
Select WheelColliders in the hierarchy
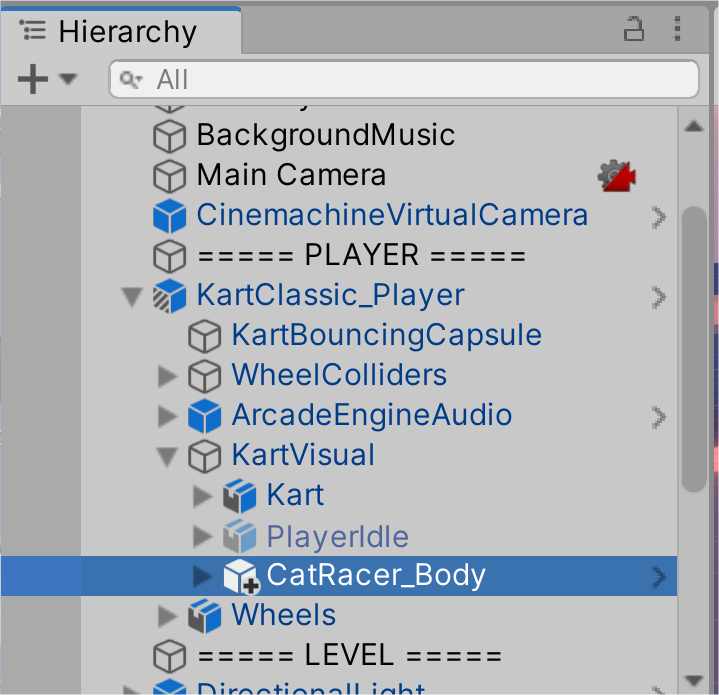point(339,375)
